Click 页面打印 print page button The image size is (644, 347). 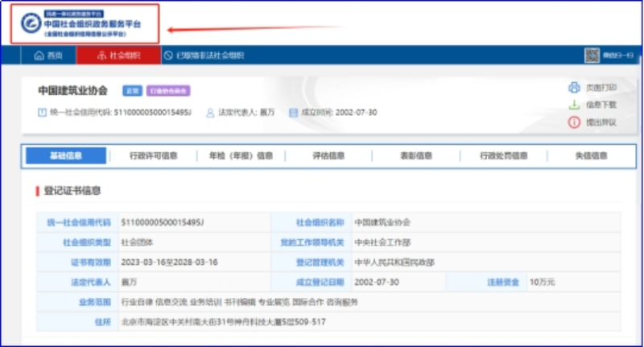pyautogui.click(x=601, y=88)
